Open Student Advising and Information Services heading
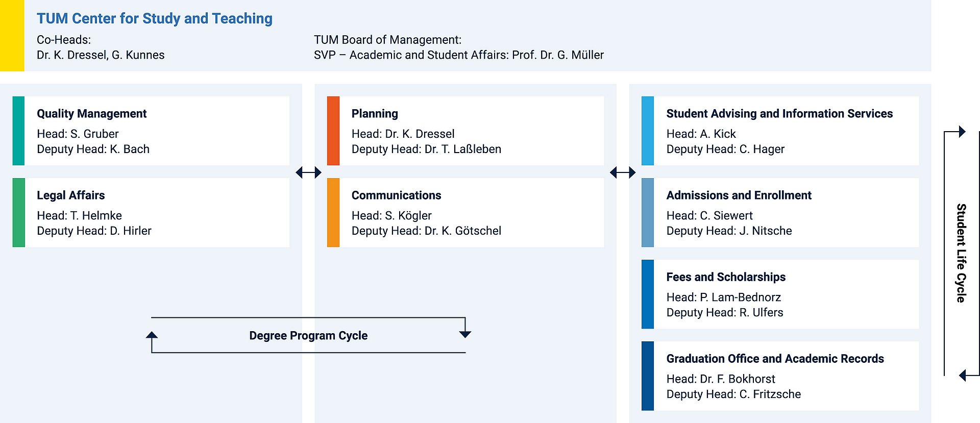980x423 pixels. coord(779,113)
